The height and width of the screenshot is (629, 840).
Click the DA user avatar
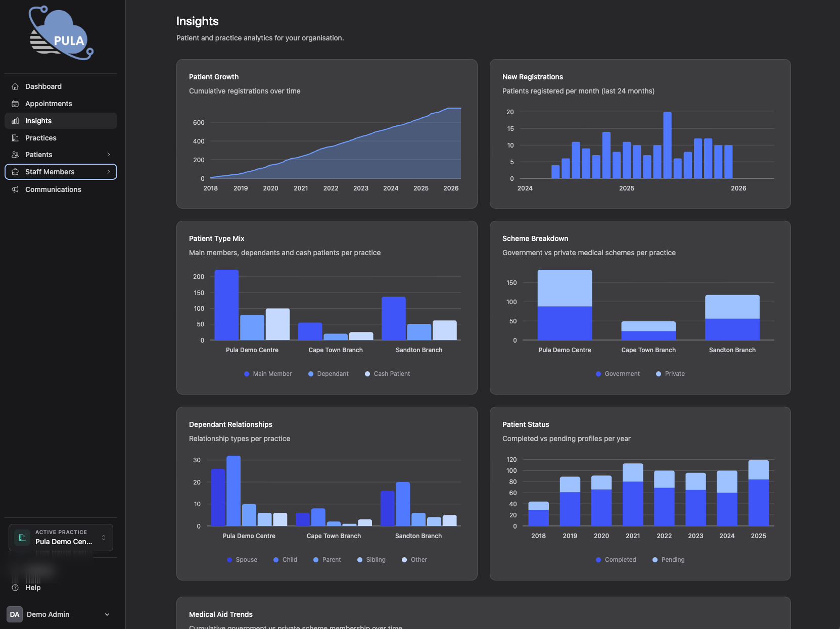[x=15, y=614]
